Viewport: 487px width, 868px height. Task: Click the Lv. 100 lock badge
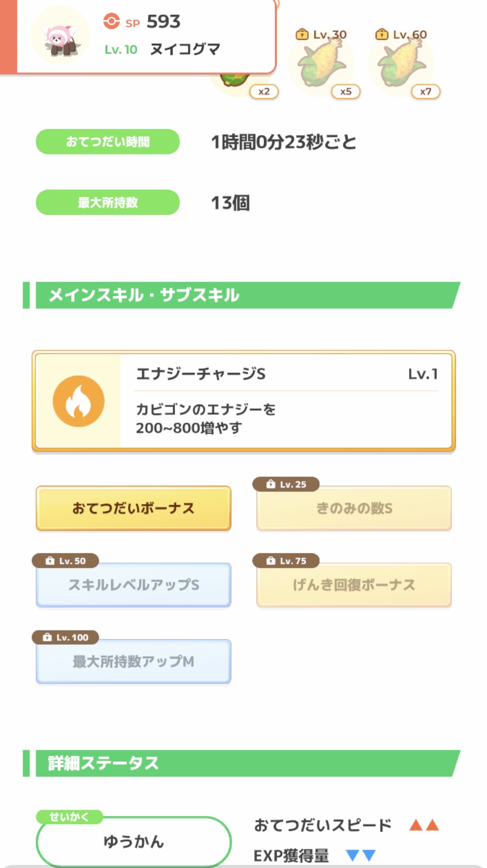click(x=66, y=638)
